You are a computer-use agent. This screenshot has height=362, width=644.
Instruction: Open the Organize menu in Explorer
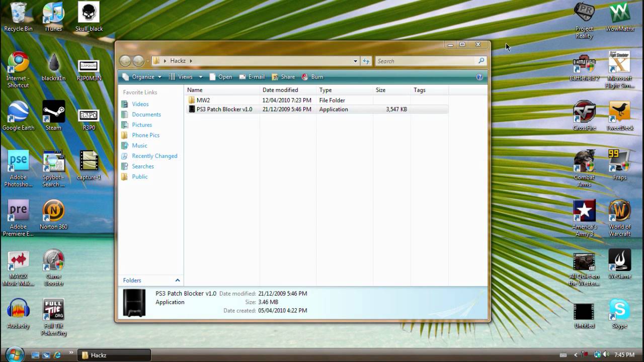point(142,77)
